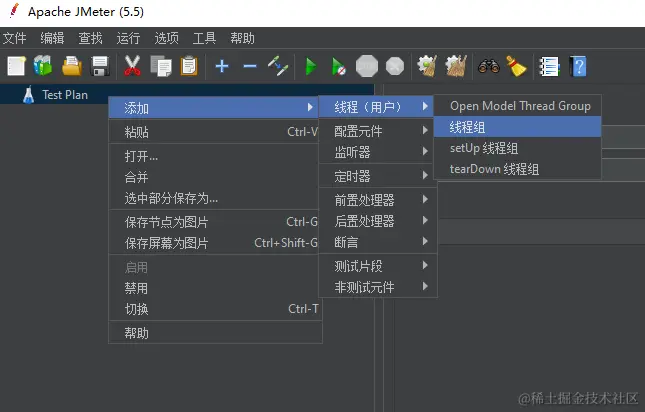The width and height of the screenshot is (645, 412).
Task: Expand 前置处理器 submenu
Action: point(376,200)
